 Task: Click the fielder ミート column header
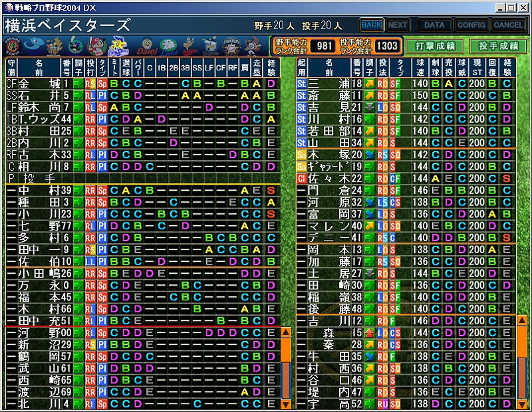coord(114,68)
